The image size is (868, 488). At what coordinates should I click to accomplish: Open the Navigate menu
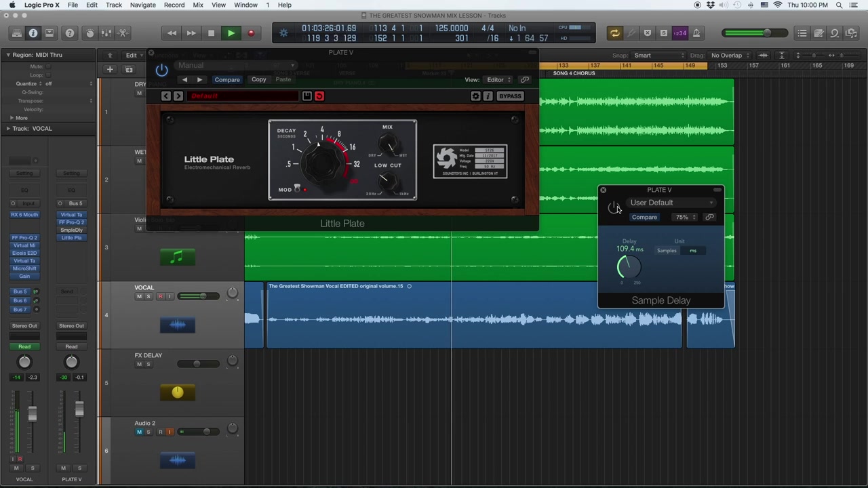click(142, 5)
